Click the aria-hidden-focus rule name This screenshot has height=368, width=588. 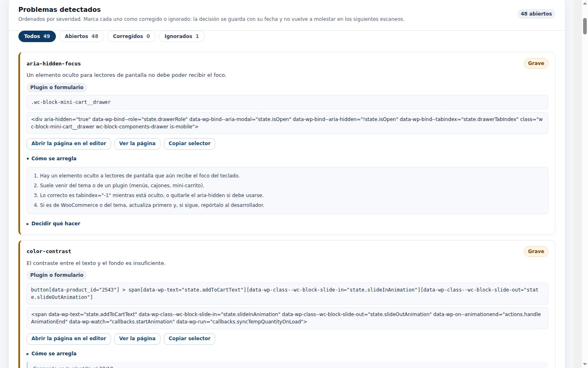(x=53, y=64)
